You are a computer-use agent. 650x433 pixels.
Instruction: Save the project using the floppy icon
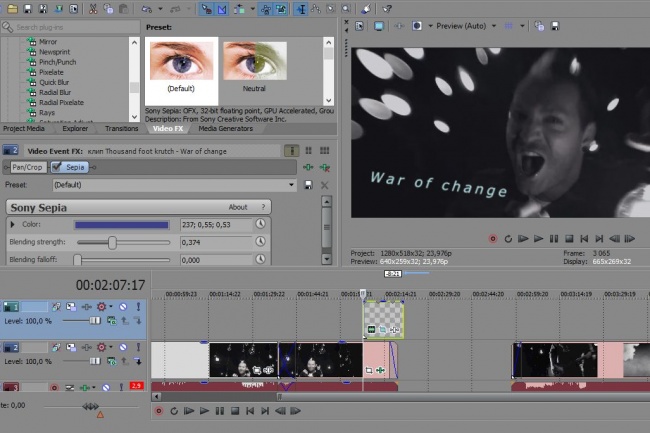(27, 9)
